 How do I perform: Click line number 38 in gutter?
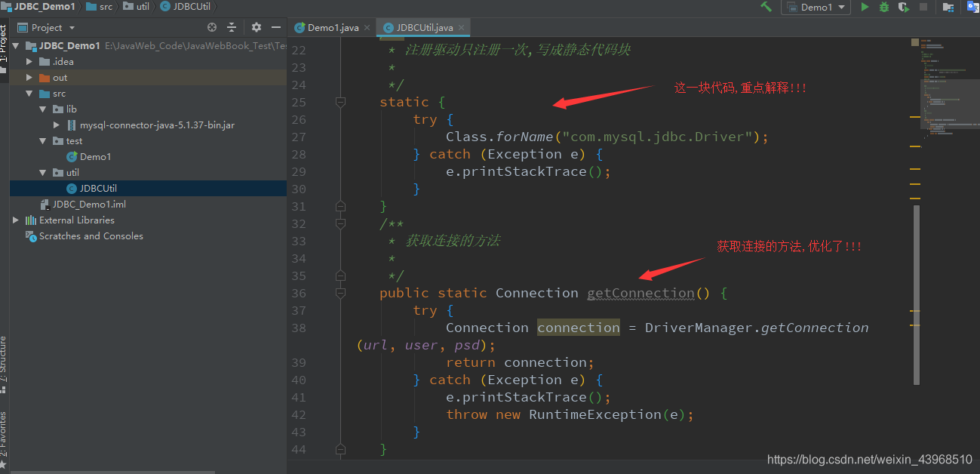[x=299, y=328]
